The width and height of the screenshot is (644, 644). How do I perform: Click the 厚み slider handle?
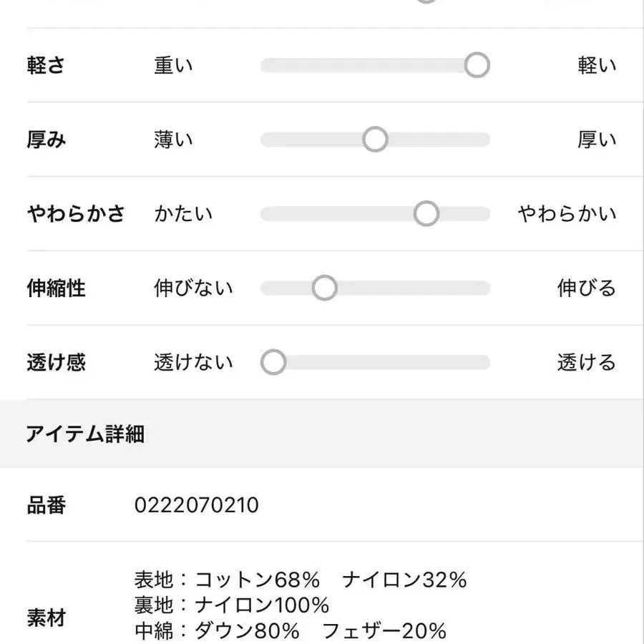click(x=375, y=140)
